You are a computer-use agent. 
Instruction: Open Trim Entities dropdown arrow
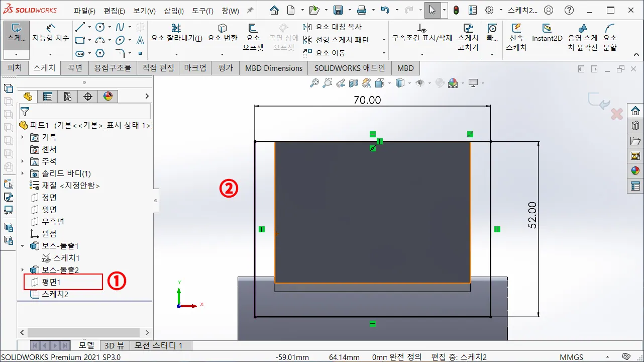tap(177, 54)
